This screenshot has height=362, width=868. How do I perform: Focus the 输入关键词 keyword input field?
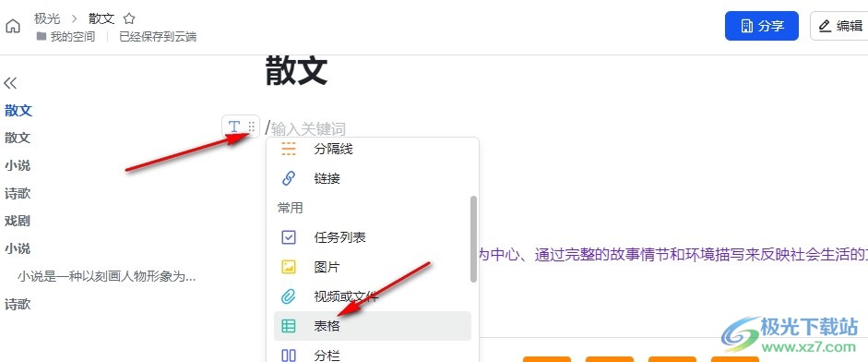click(x=308, y=129)
